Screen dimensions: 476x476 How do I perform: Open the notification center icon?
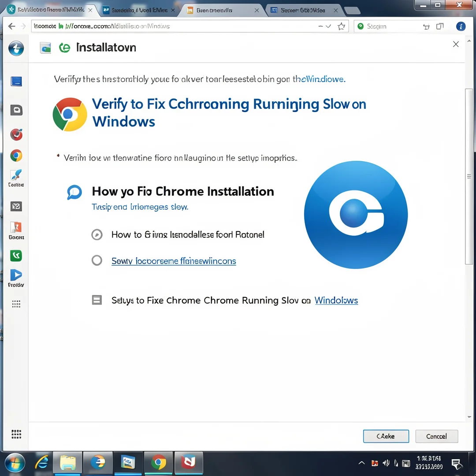tap(456, 464)
